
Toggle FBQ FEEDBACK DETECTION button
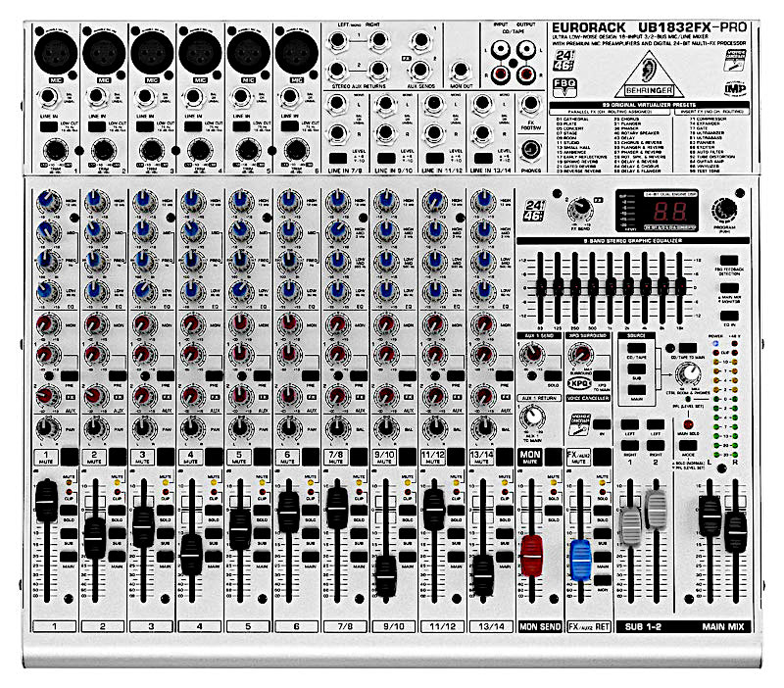point(728,261)
